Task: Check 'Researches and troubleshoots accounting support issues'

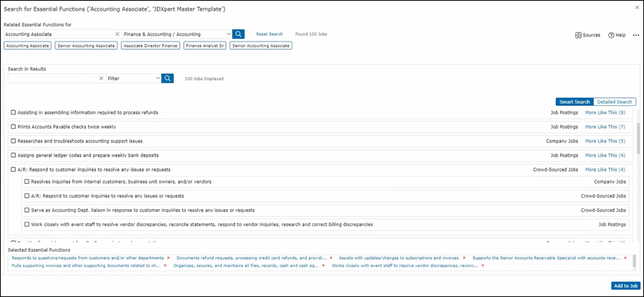Action: pyautogui.click(x=13, y=141)
